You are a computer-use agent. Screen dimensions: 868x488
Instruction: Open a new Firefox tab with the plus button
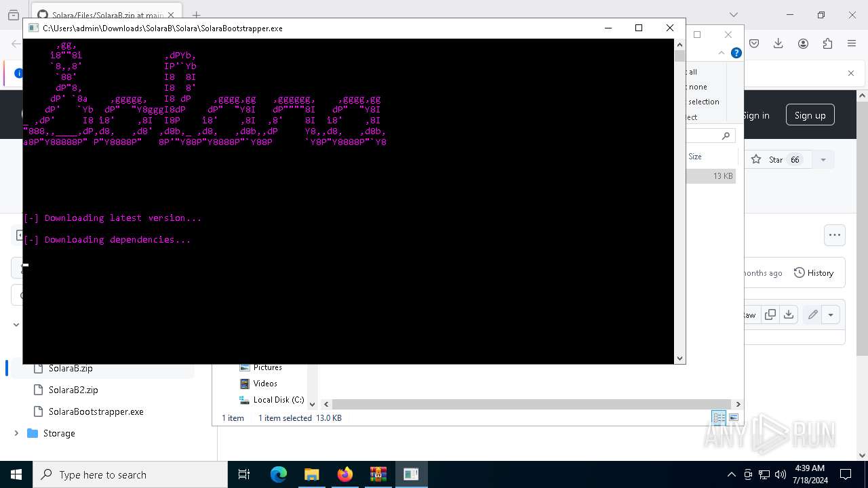[x=196, y=15]
